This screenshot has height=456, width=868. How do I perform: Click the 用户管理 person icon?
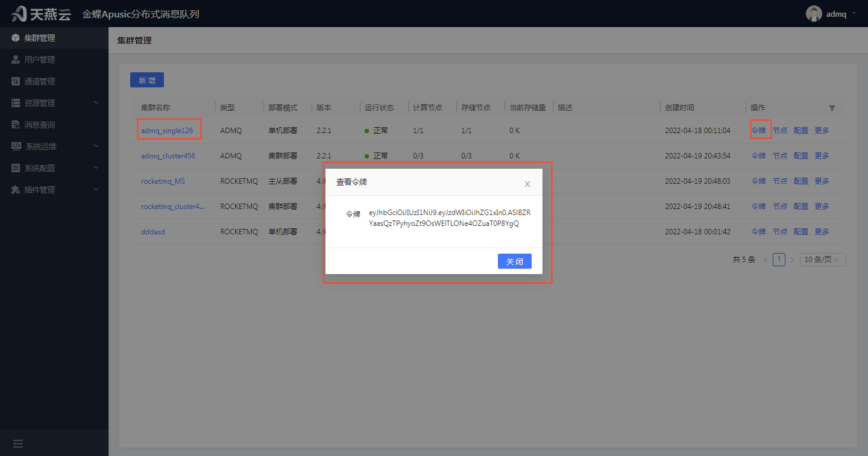[x=16, y=60]
